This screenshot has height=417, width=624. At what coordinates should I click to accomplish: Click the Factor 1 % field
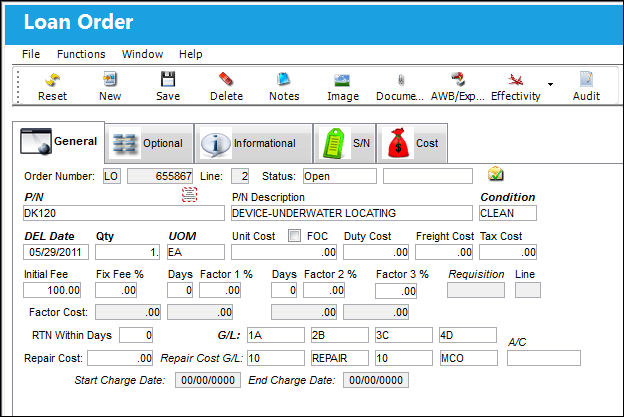220,290
